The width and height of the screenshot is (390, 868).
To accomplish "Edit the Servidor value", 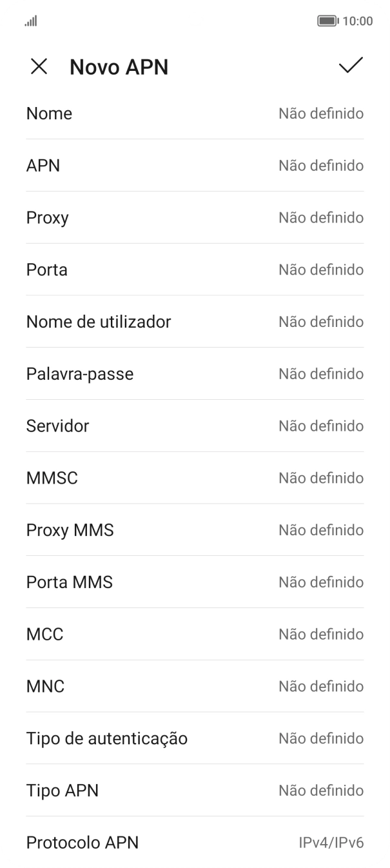I will coord(195,426).
